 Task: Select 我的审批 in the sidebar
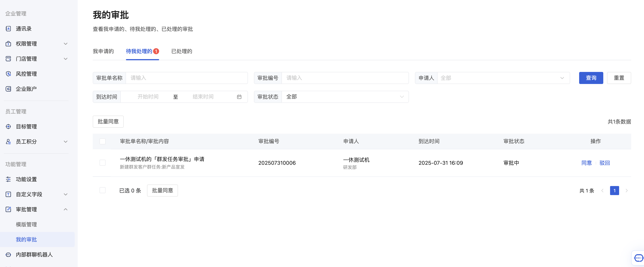37,240
